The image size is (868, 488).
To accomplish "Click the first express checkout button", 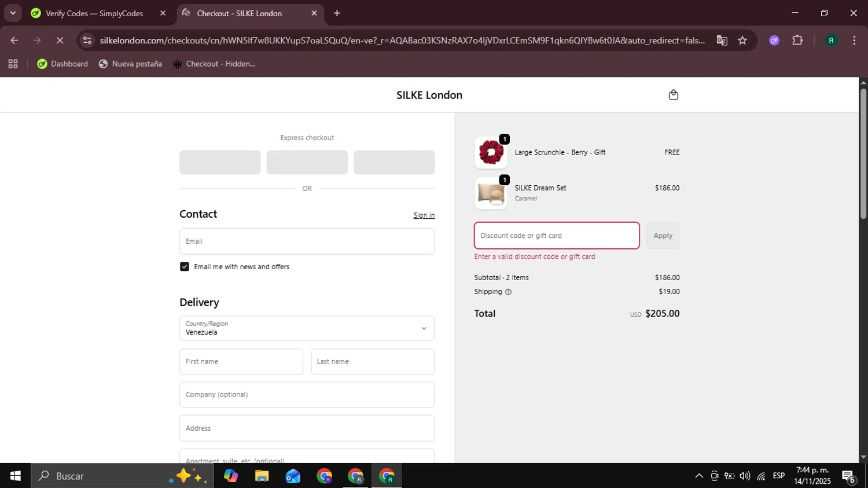I will coord(220,163).
